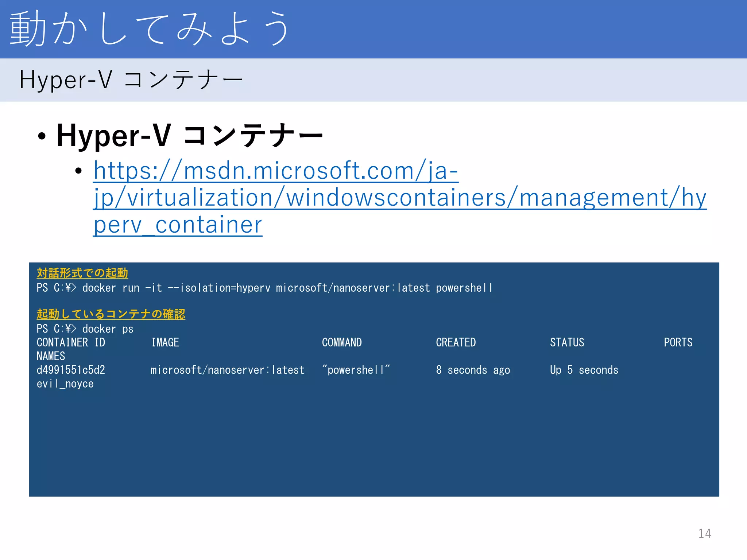Screen dimensions: 747x560
Task: Click the slide title 動かしてみよう
Action: pyautogui.click(x=150, y=28)
